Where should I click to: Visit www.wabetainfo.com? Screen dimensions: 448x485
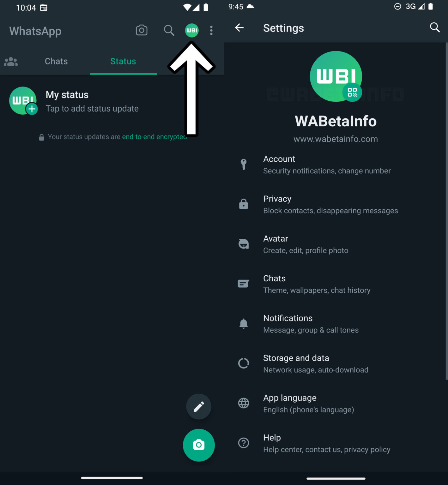click(336, 139)
